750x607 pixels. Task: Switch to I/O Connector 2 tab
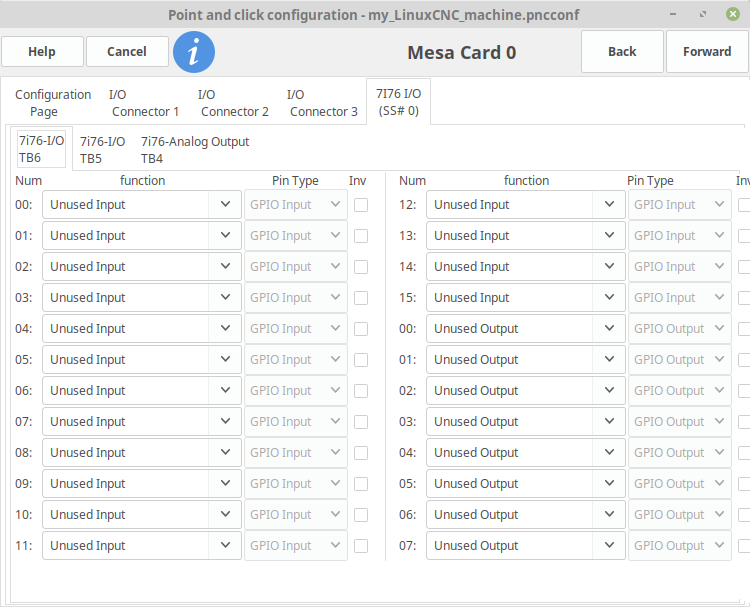pyautogui.click(x=234, y=103)
